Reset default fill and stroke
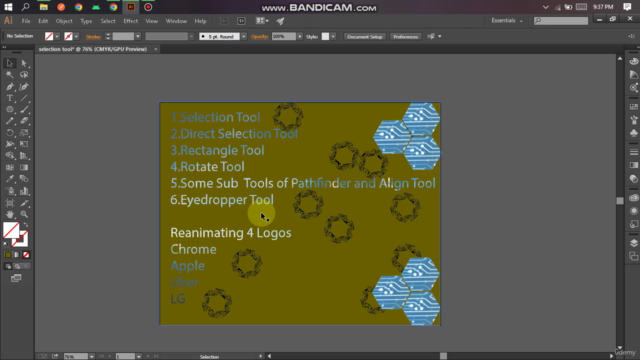The image size is (640, 360). coord(6,244)
